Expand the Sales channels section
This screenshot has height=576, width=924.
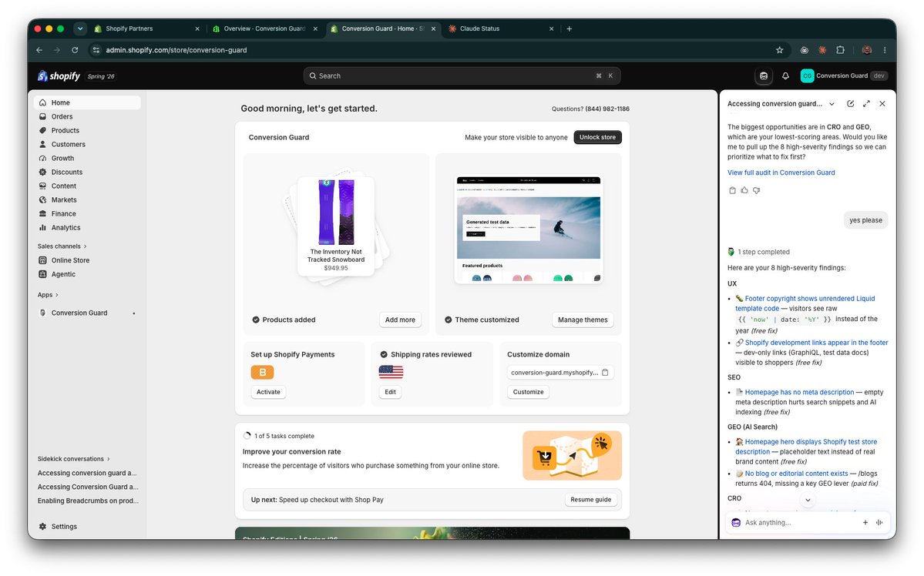pyautogui.click(x=62, y=246)
